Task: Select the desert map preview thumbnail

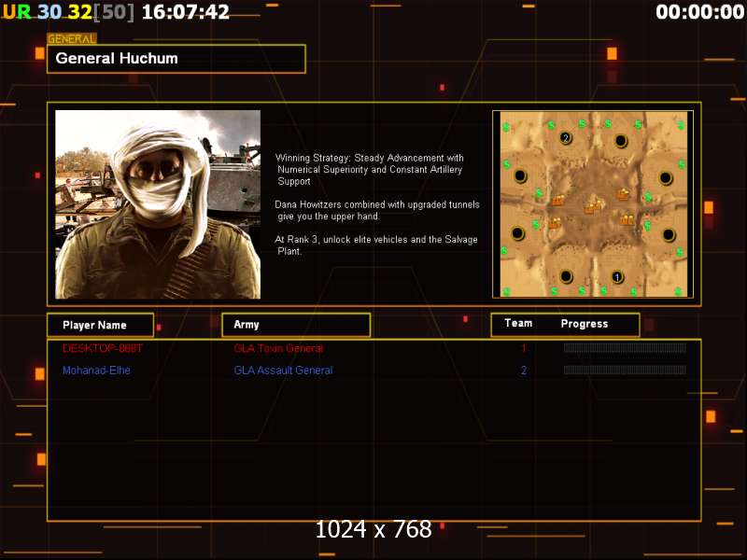Action: point(593,204)
